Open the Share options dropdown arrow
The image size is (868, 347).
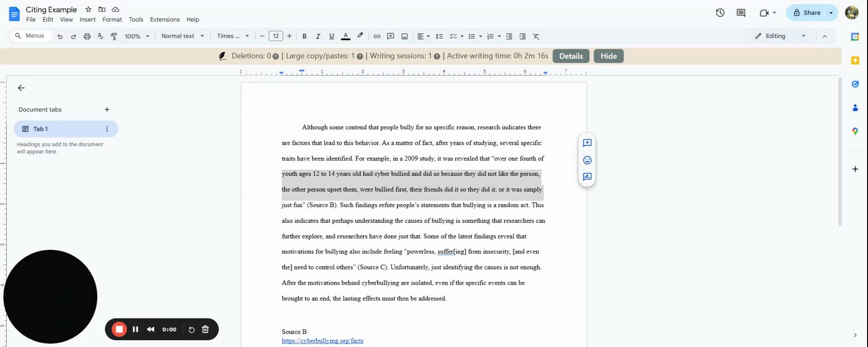point(831,13)
